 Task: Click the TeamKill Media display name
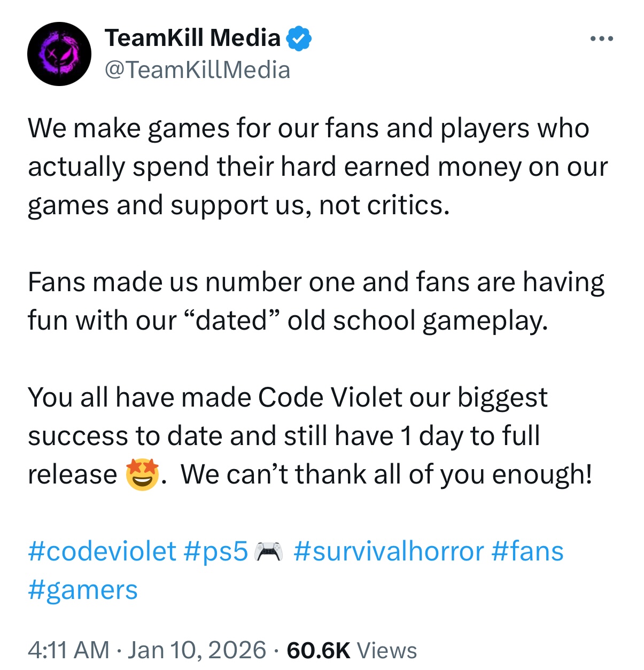click(x=192, y=38)
